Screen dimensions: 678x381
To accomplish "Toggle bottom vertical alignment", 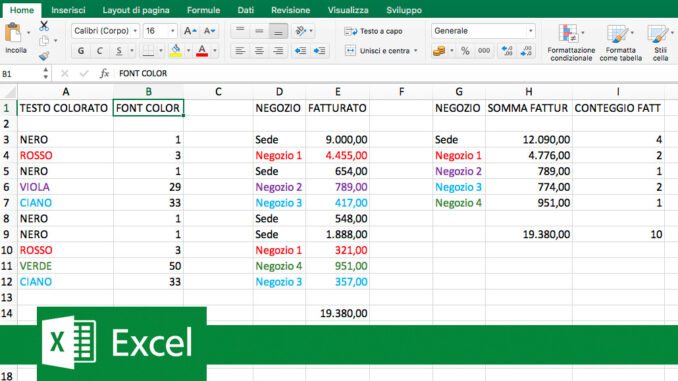I will [x=278, y=31].
